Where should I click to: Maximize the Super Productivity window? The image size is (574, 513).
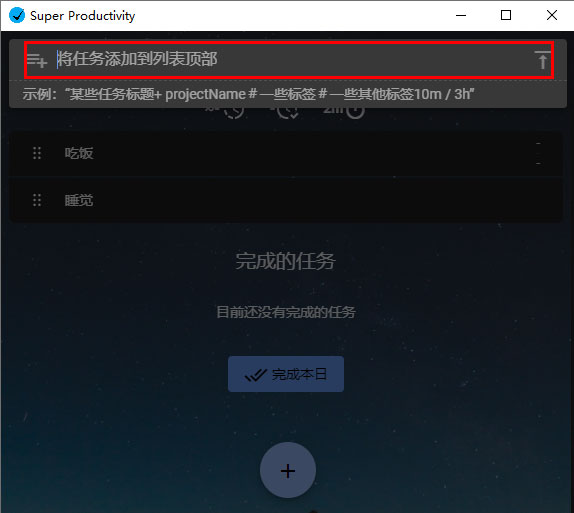tap(506, 15)
